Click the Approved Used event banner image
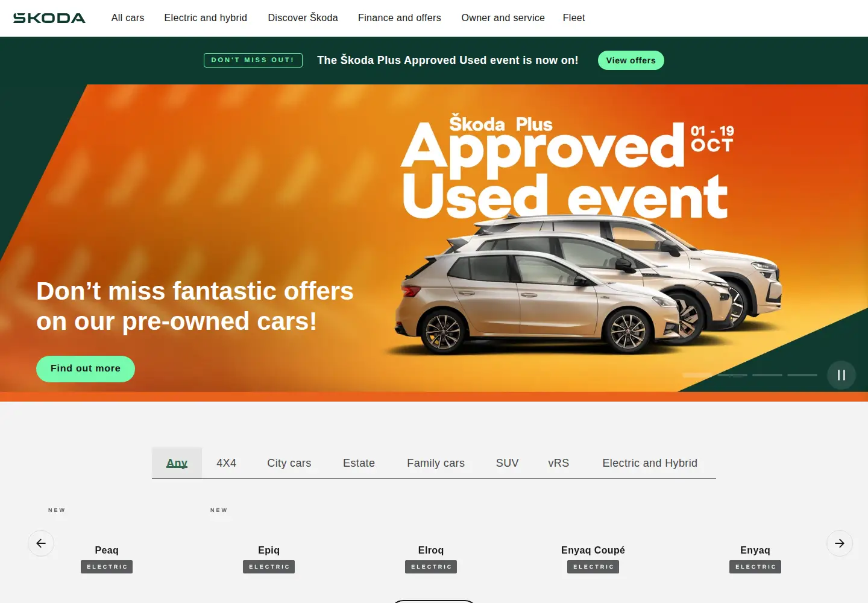The height and width of the screenshot is (603, 868). tap(434, 238)
